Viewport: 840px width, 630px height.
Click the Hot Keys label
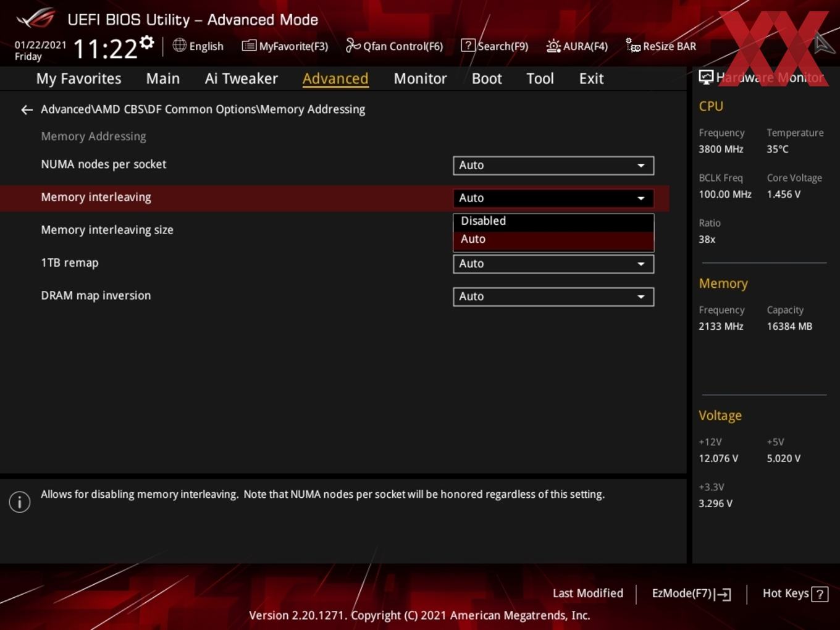786,594
